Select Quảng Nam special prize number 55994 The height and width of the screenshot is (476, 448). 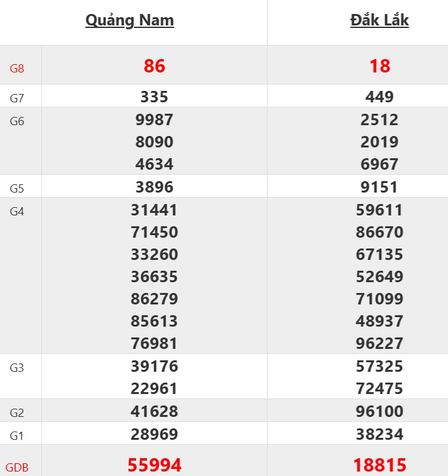pyautogui.click(x=154, y=465)
